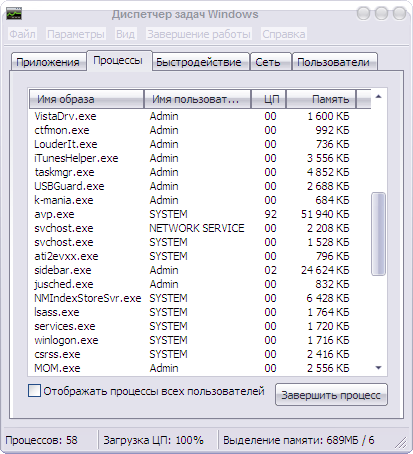Open the Параметры menu
Image resolution: width=413 pixels, height=454 pixels.
click(x=76, y=34)
